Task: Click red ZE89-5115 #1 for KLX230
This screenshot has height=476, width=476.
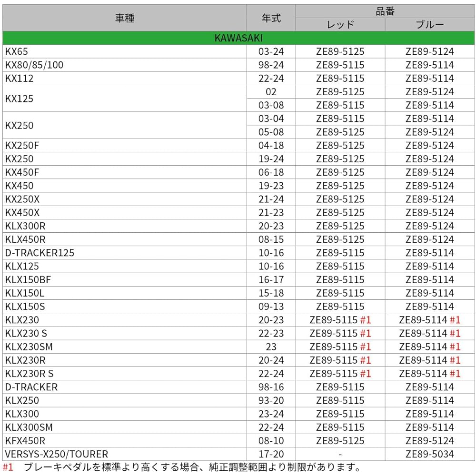Action: click(x=340, y=320)
